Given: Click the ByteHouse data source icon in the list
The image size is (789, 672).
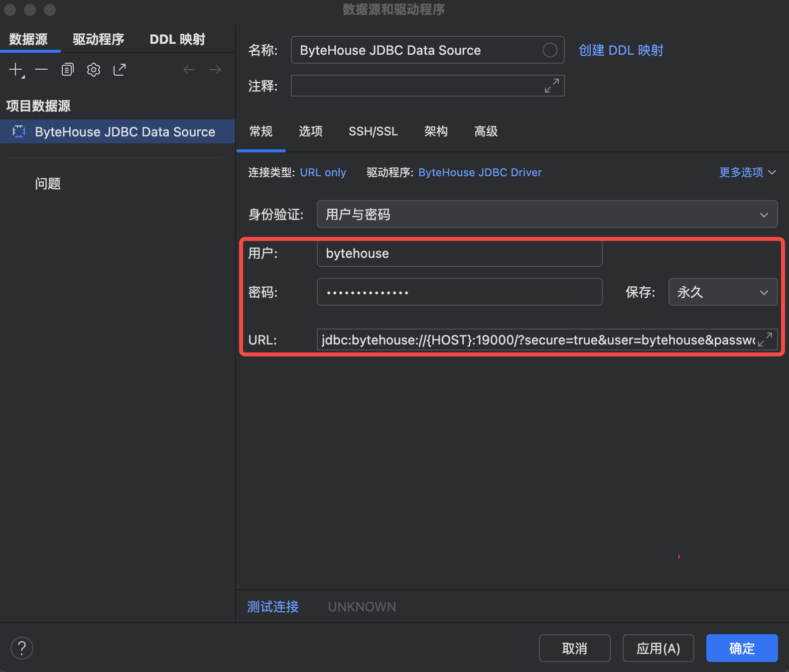Looking at the screenshot, I should [x=19, y=131].
